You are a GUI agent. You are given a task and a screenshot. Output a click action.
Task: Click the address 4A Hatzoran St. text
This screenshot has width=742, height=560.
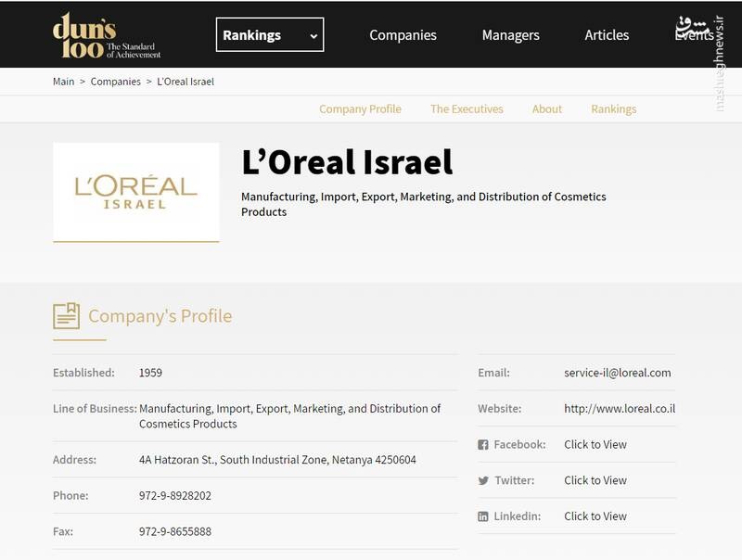pyautogui.click(x=277, y=460)
